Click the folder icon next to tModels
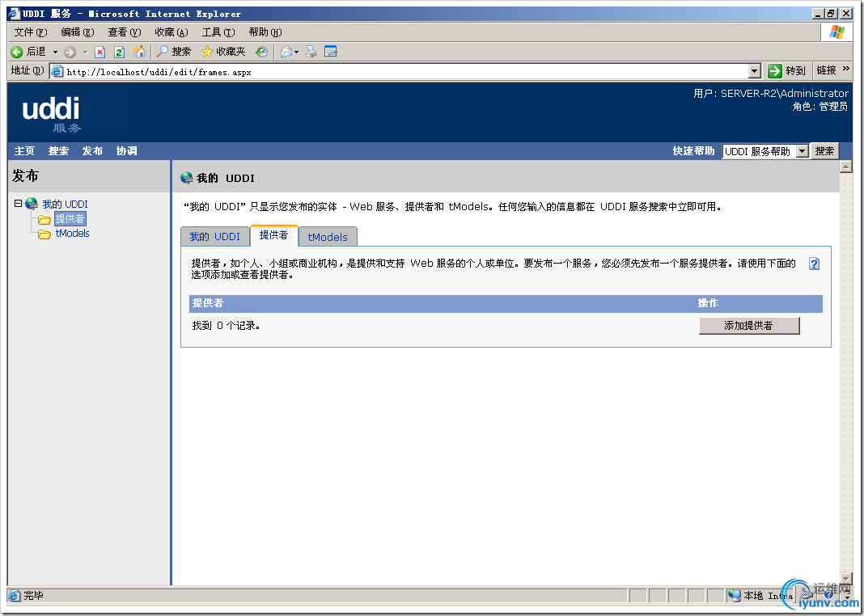 coord(44,234)
